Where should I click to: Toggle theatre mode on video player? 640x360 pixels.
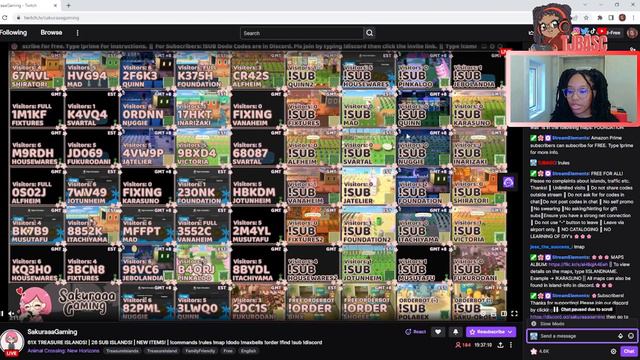(x=504, y=313)
